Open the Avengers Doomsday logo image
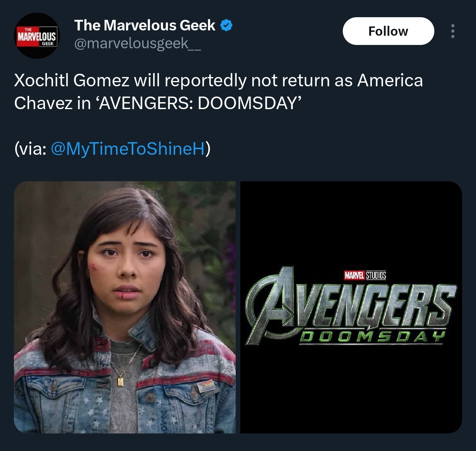The image size is (476, 451). pyautogui.click(x=351, y=307)
